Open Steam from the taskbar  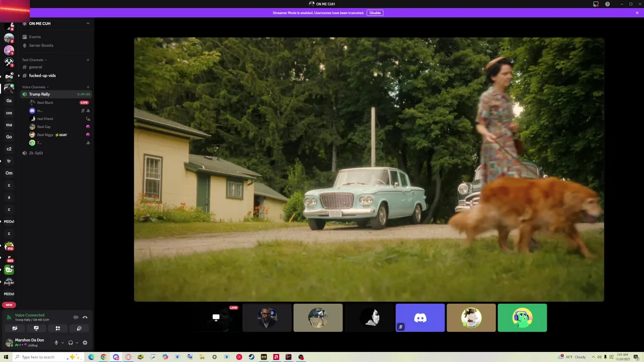click(x=252, y=357)
